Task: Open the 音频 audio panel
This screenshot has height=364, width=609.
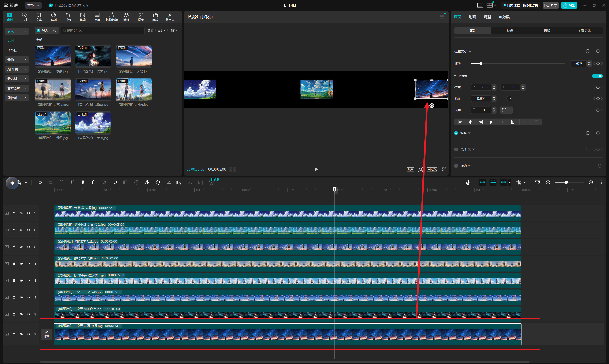Action: [x=24, y=17]
